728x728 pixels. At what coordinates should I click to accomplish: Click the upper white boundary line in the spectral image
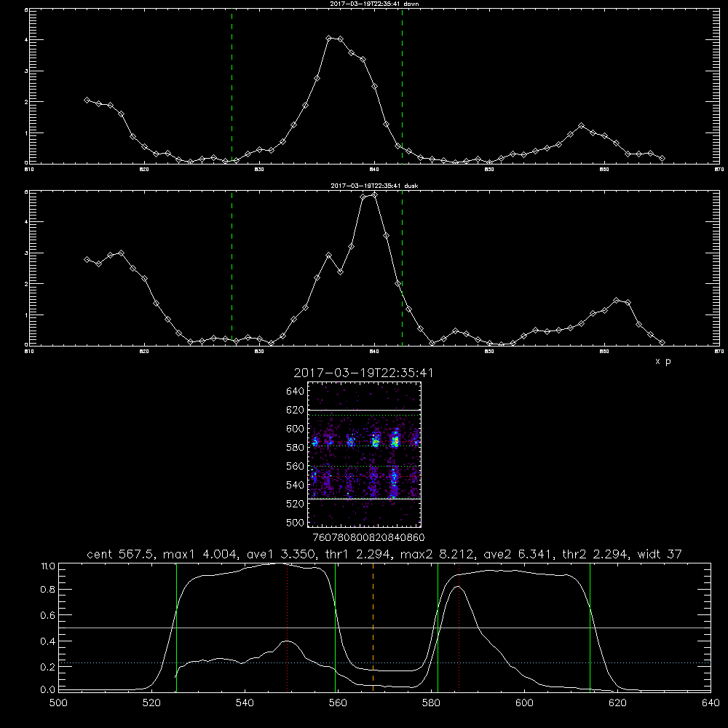coord(365,410)
